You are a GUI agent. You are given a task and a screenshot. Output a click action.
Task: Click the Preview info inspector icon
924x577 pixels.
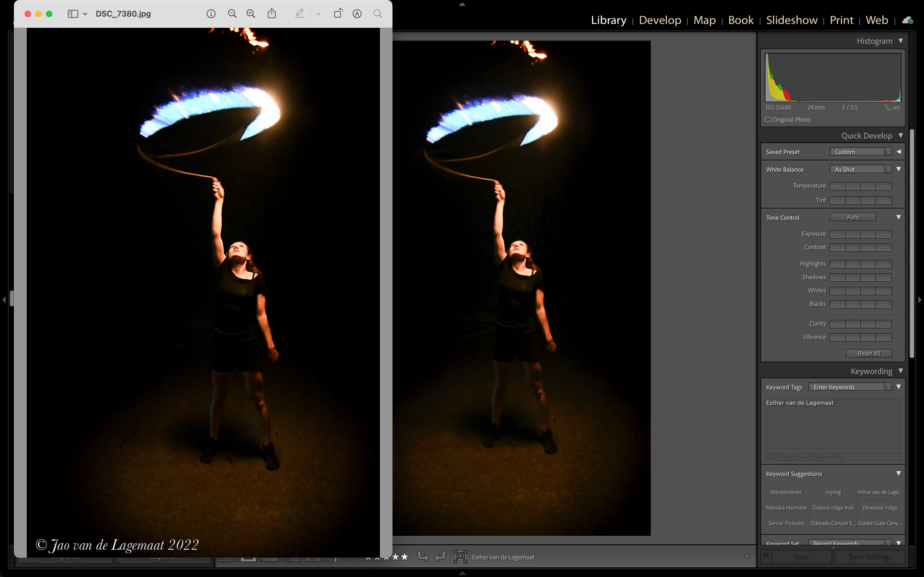click(211, 14)
